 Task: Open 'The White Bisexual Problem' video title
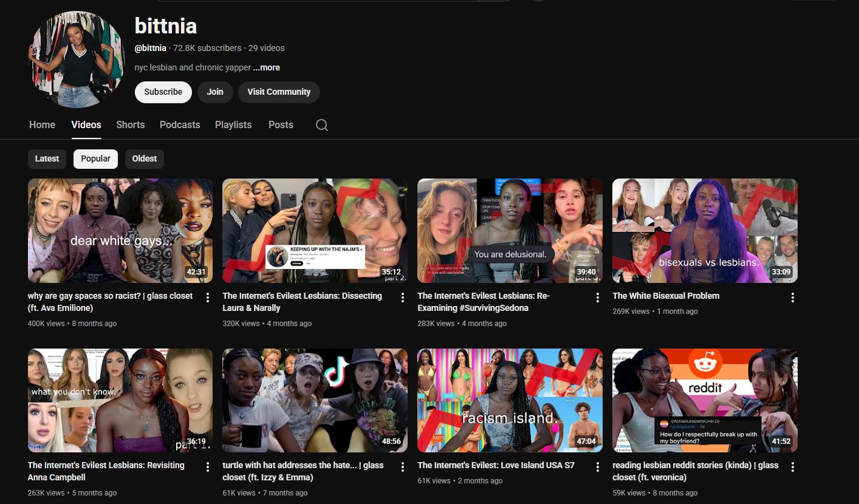pyautogui.click(x=666, y=296)
